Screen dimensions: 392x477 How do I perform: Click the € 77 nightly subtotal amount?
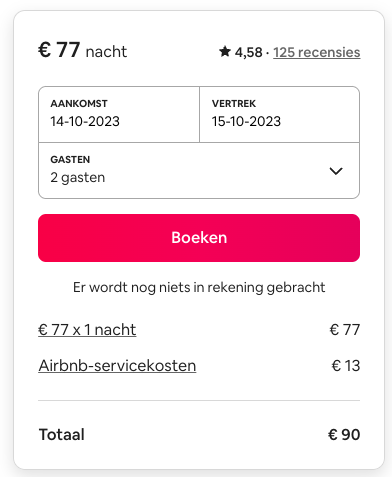[345, 330]
